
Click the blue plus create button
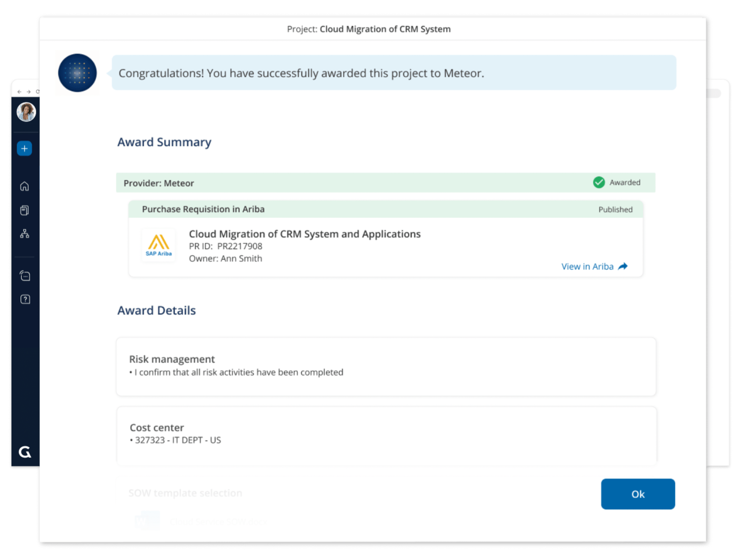pyautogui.click(x=25, y=149)
